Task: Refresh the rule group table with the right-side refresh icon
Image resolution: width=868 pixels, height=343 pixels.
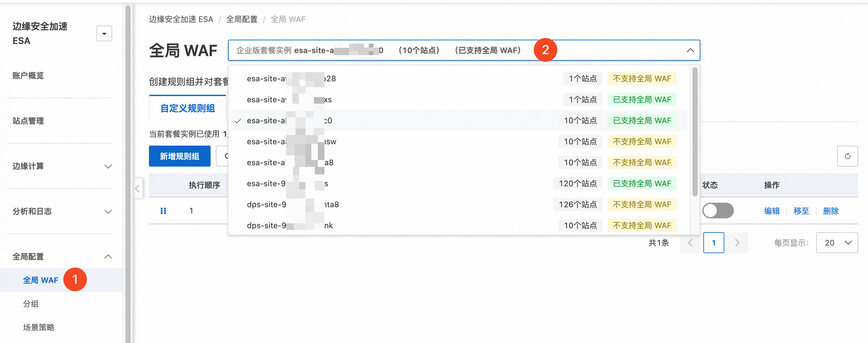Action: [847, 156]
